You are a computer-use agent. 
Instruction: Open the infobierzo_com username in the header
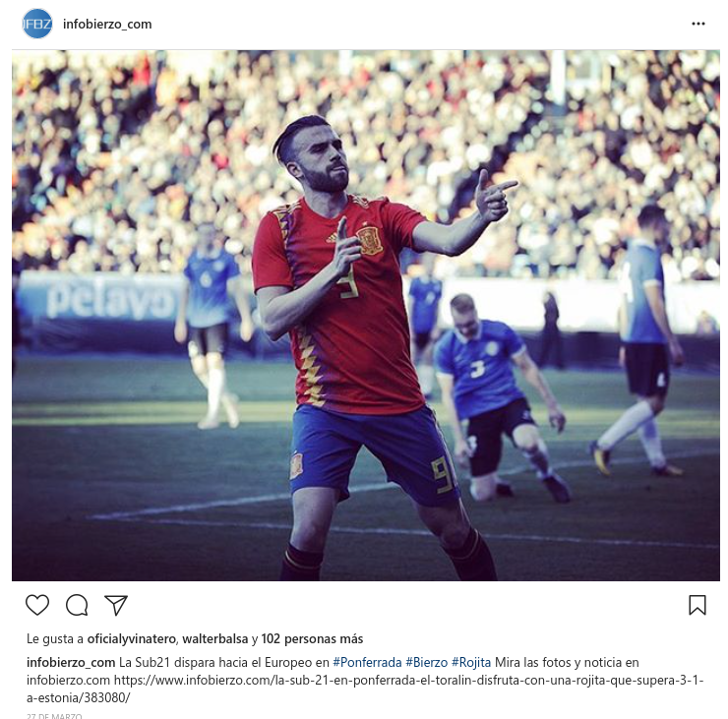click(x=107, y=25)
